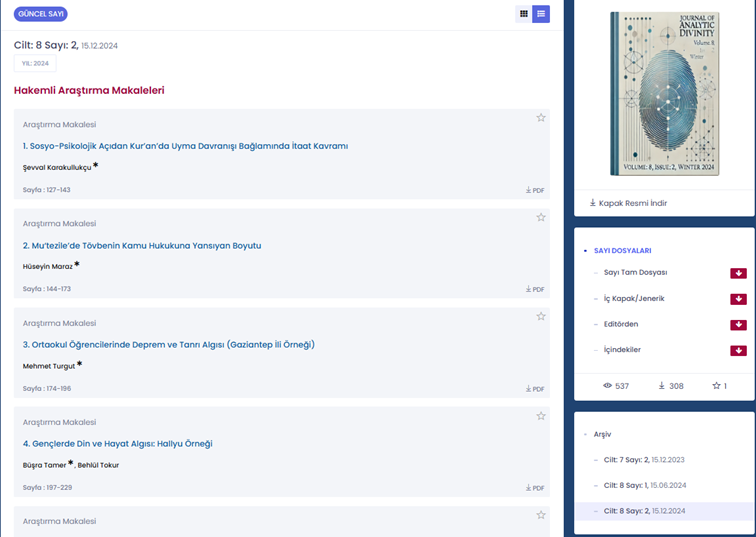This screenshot has width=756, height=537.
Task: Click the Editörden label
Action: tap(621, 324)
